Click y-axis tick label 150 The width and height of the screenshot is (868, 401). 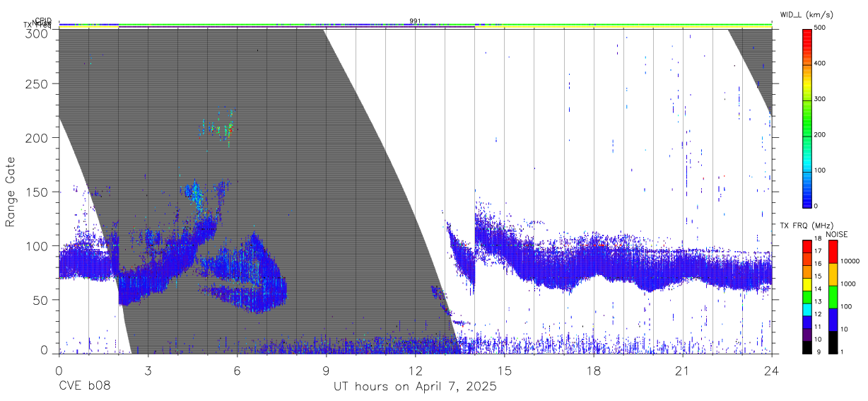(x=37, y=192)
